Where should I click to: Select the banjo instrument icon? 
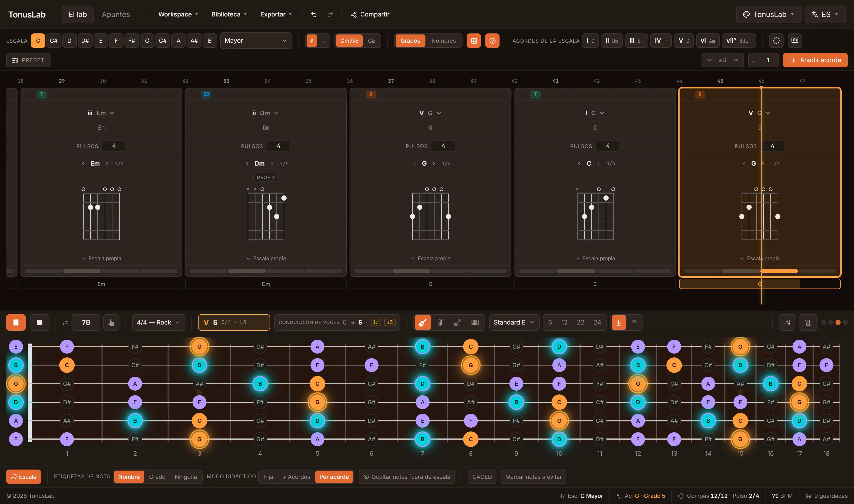458,322
